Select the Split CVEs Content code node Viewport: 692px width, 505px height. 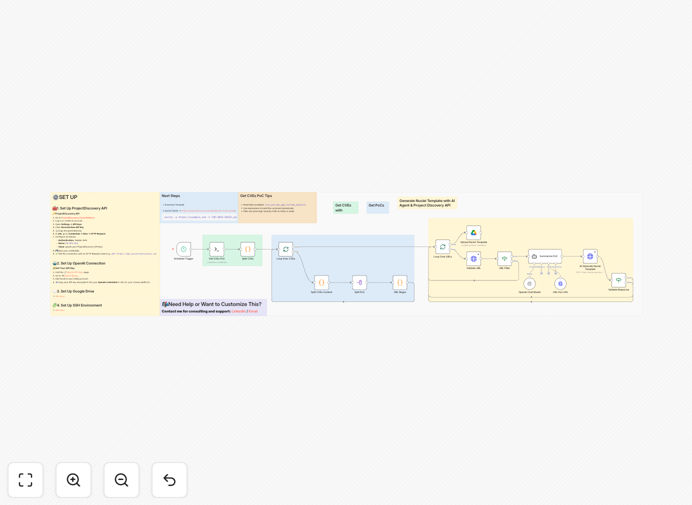pos(321,283)
